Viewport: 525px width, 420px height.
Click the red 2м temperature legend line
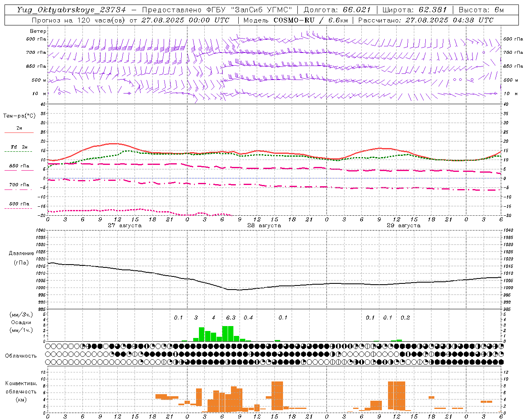tap(19, 132)
